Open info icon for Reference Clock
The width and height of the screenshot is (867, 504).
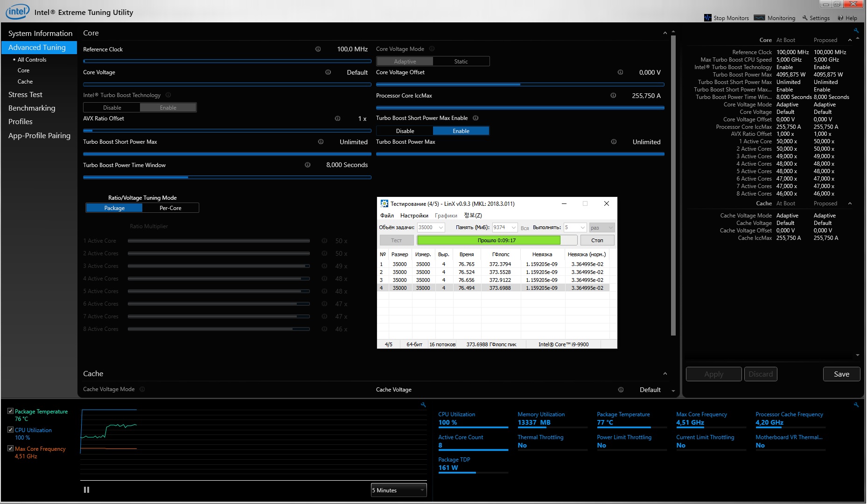[318, 49]
